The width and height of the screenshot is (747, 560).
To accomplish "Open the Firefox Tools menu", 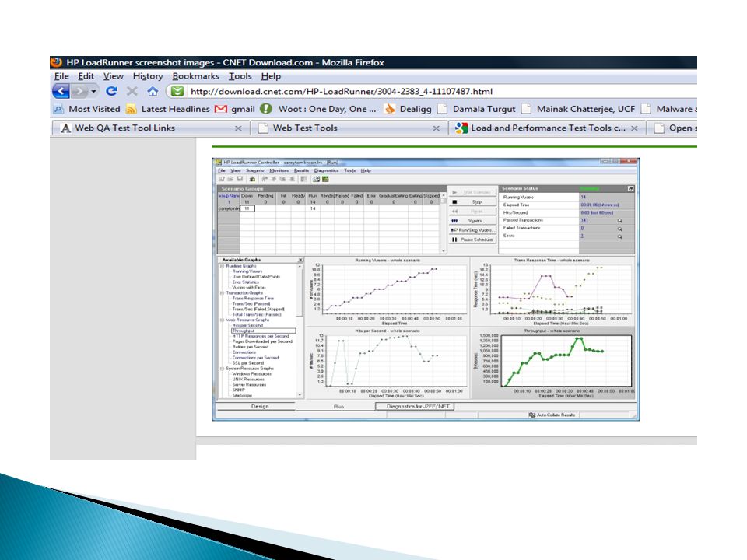I will (x=240, y=76).
